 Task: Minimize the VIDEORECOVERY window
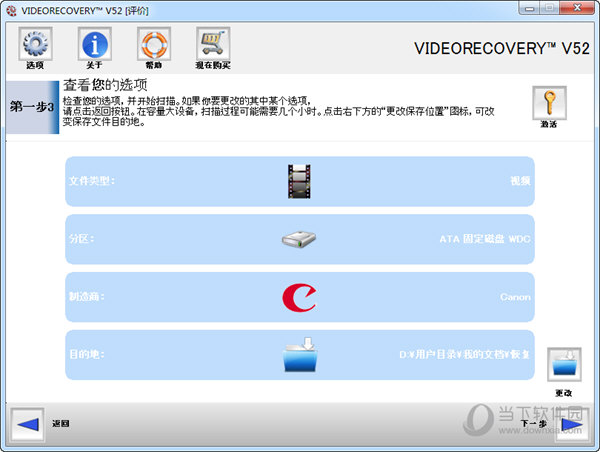pos(530,8)
